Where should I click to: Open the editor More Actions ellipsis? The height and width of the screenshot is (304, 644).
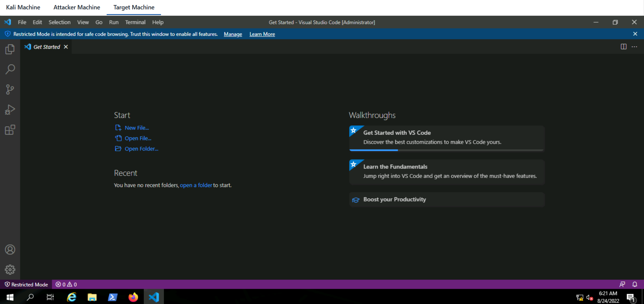coord(634,47)
